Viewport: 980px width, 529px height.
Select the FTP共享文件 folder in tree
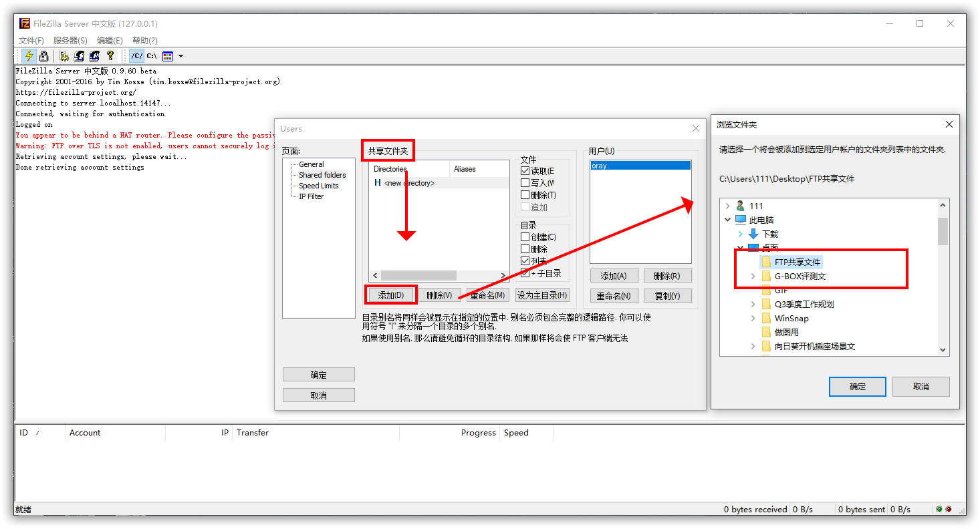[x=798, y=262]
